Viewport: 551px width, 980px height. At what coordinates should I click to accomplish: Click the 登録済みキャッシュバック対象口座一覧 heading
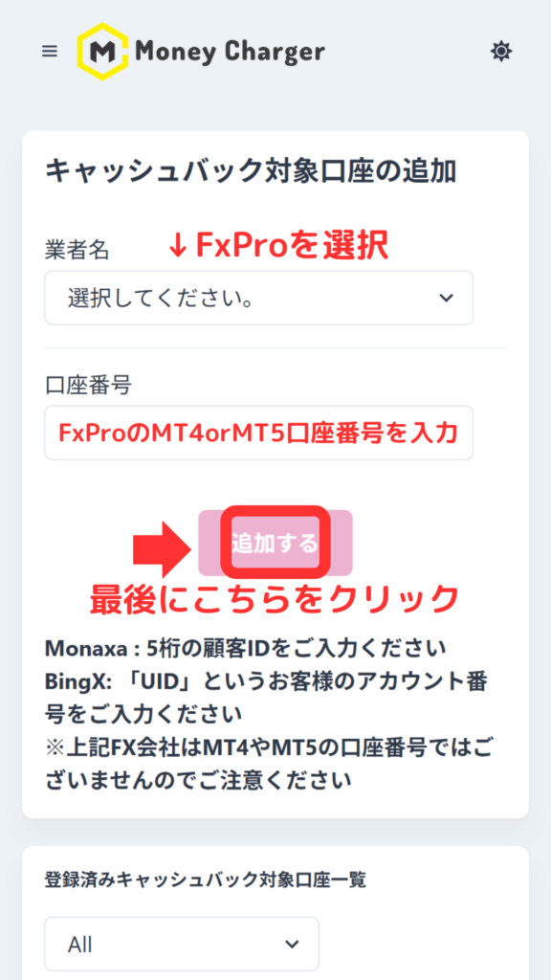[x=206, y=880]
